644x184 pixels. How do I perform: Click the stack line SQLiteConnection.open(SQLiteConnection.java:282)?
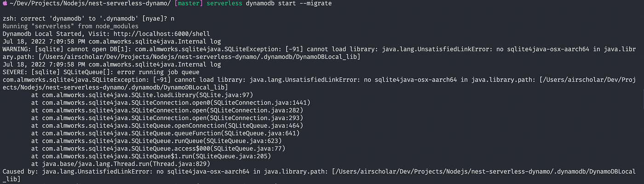pyautogui.click(x=167, y=110)
